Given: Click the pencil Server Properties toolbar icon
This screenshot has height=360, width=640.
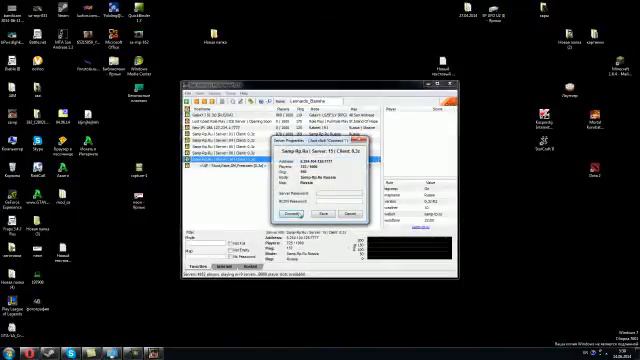Looking at the screenshot, I should [x=240, y=101].
